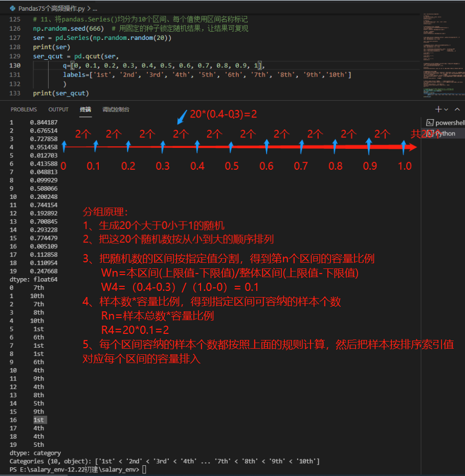
Task: Click the PS E:\salary_env prompt path
Action: [74, 470]
